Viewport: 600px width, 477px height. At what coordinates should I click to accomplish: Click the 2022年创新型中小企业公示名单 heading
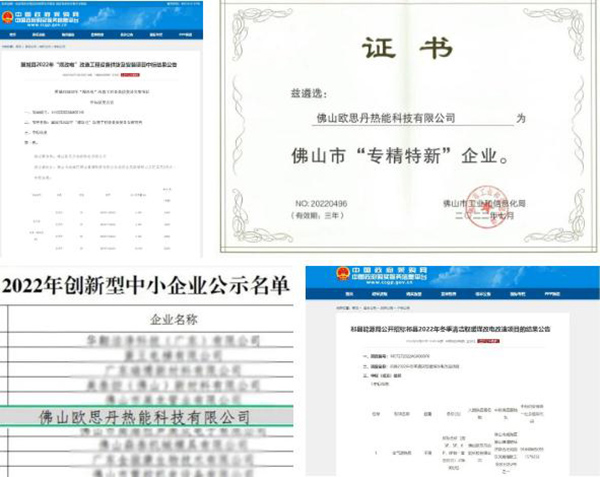tap(145, 285)
